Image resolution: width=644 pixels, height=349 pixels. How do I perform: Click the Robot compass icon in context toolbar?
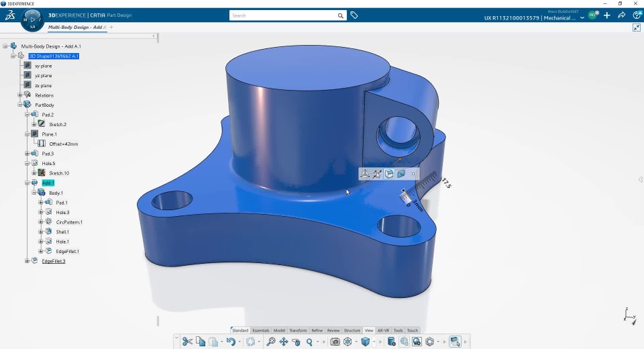[365, 174]
